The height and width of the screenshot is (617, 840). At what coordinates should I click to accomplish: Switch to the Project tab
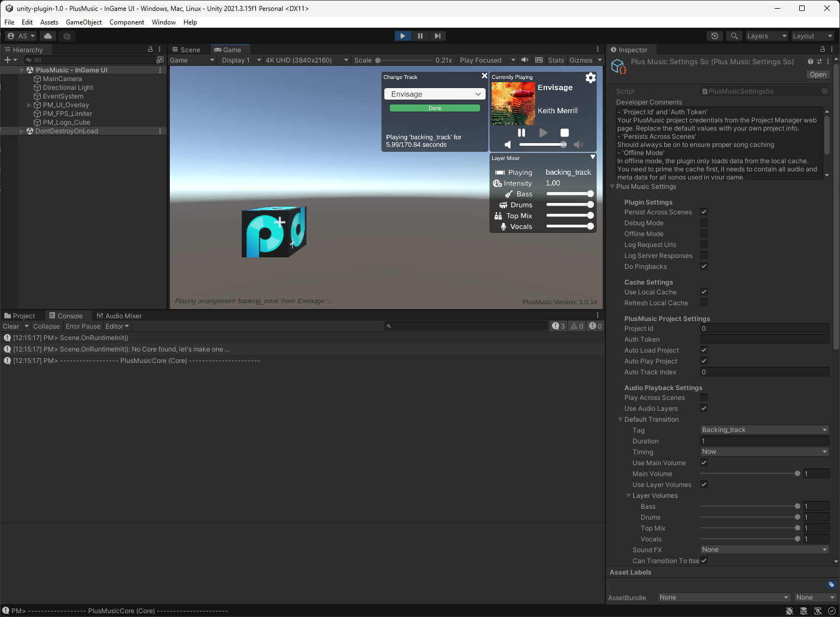point(20,316)
